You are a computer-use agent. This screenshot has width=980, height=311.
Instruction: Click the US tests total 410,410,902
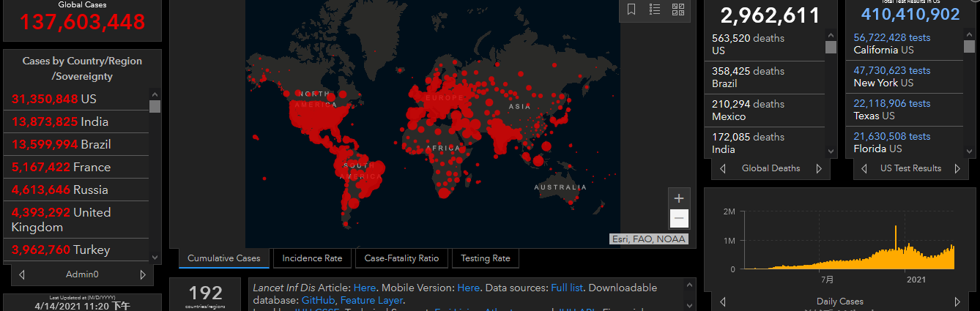tap(910, 15)
